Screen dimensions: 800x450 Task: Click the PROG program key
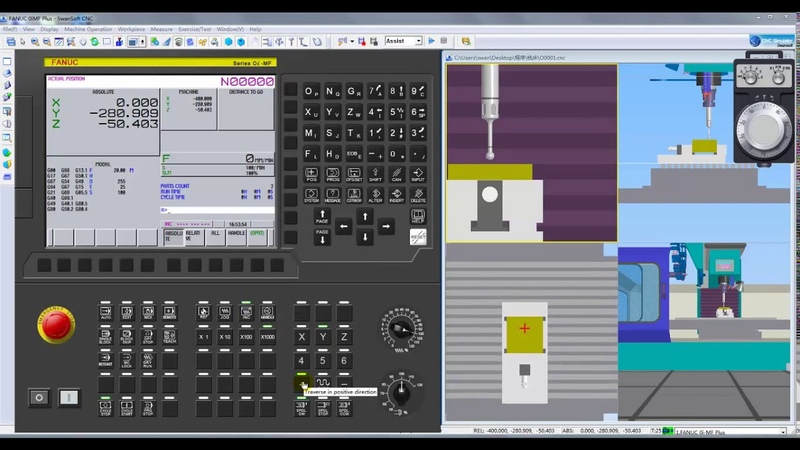tap(333, 174)
